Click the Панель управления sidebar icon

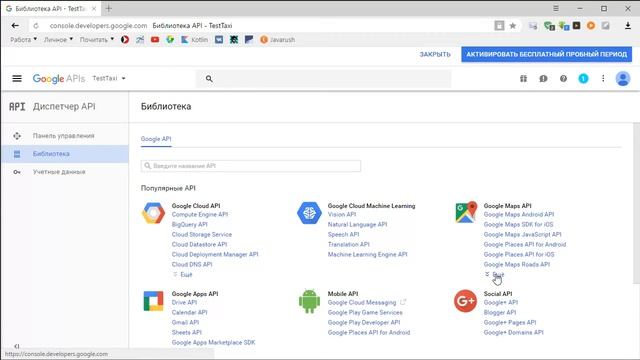pos(17,136)
